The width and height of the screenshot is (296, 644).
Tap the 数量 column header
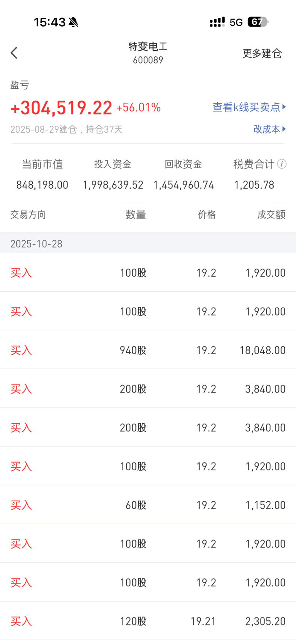click(136, 215)
